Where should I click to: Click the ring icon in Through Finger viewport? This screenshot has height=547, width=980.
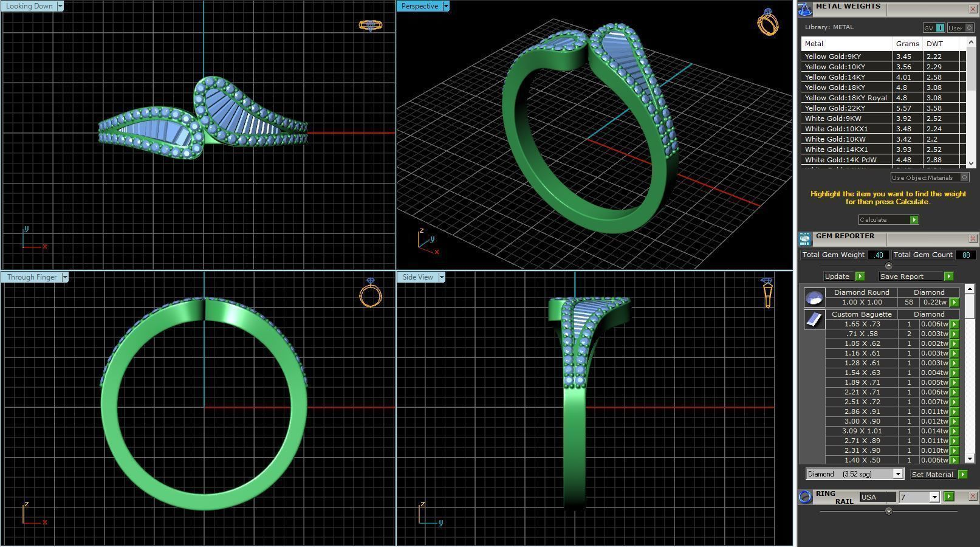click(x=371, y=293)
